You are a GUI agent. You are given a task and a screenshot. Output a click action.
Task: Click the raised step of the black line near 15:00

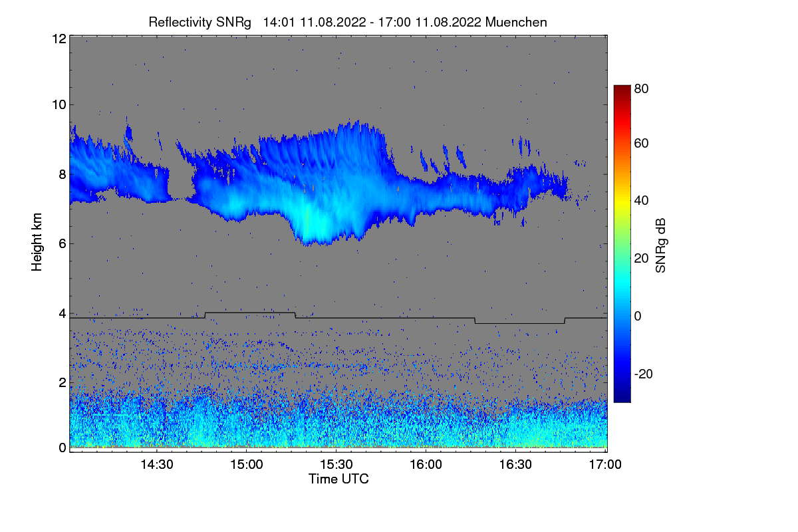tap(250, 313)
